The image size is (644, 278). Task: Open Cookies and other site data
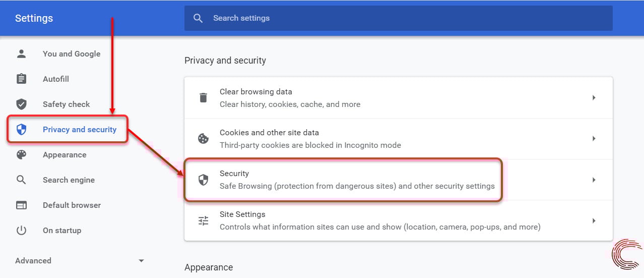coord(398,139)
